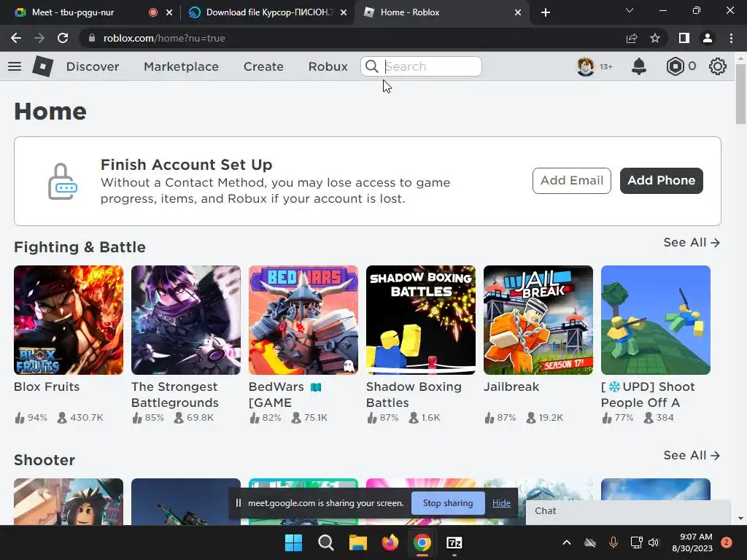This screenshot has width=747, height=560.
Task: Go back in browser history
Action: click(16, 38)
